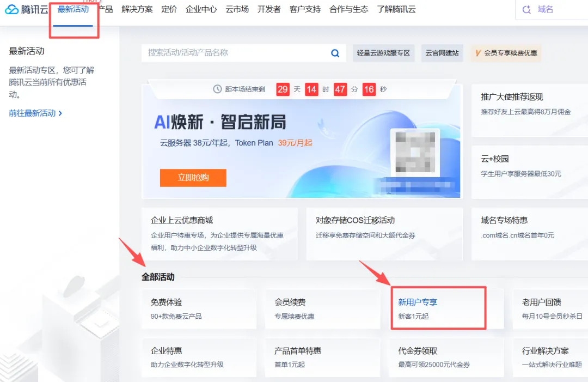This screenshot has height=382, width=588.
Task: Click the 域名 search box at top right
Action: (552, 10)
